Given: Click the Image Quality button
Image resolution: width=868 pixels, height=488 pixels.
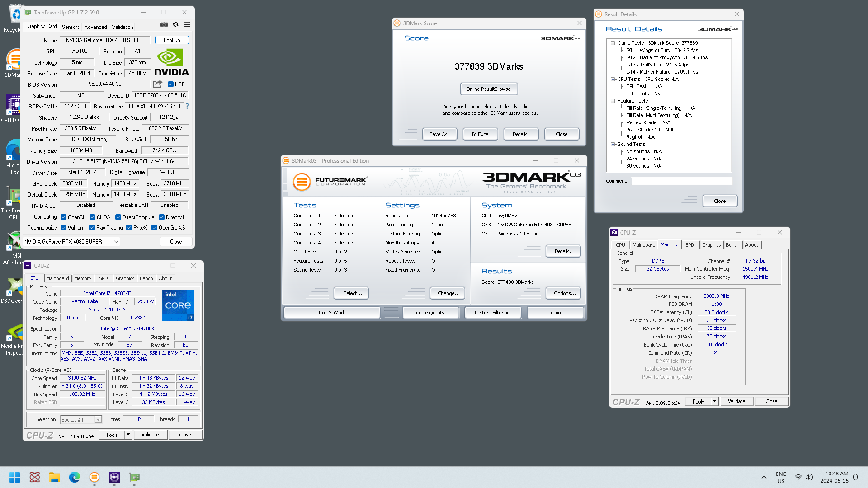Looking at the screenshot, I should coord(431,313).
